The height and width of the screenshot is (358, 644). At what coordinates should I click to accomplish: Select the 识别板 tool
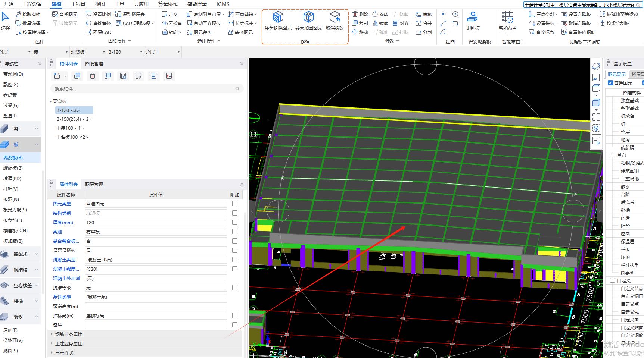pyautogui.click(x=473, y=21)
